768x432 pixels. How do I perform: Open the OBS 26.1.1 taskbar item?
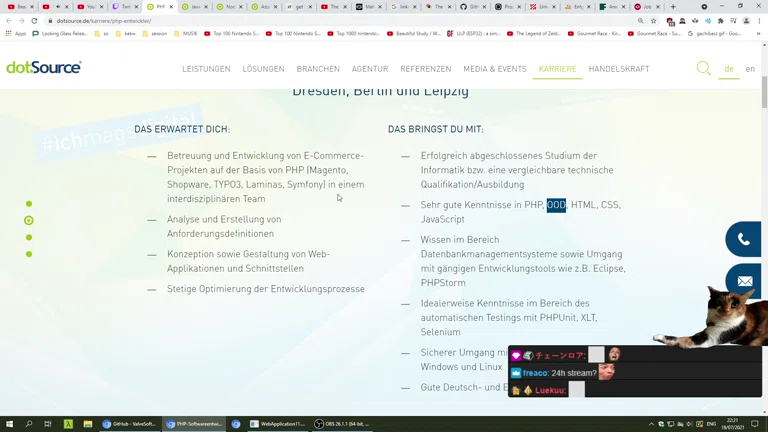tap(342, 424)
